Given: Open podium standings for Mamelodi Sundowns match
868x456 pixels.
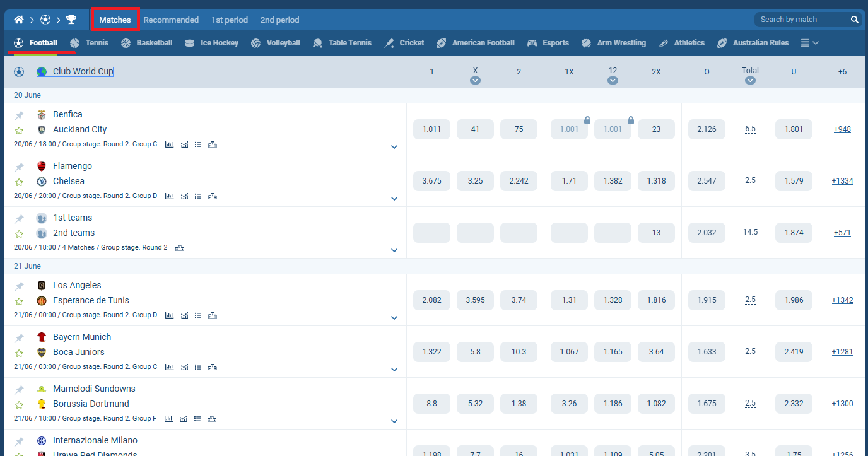Looking at the screenshot, I should coord(213,419).
